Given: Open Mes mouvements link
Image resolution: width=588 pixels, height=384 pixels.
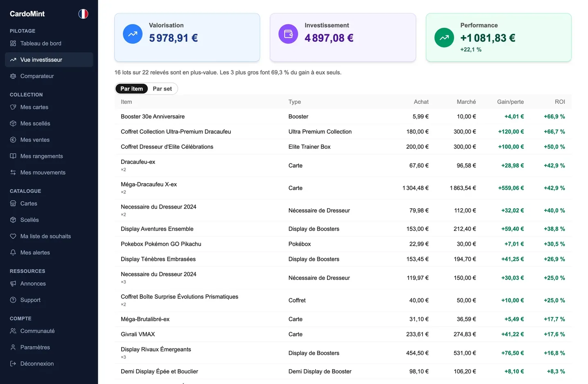Looking at the screenshot, I should (49, 173).
